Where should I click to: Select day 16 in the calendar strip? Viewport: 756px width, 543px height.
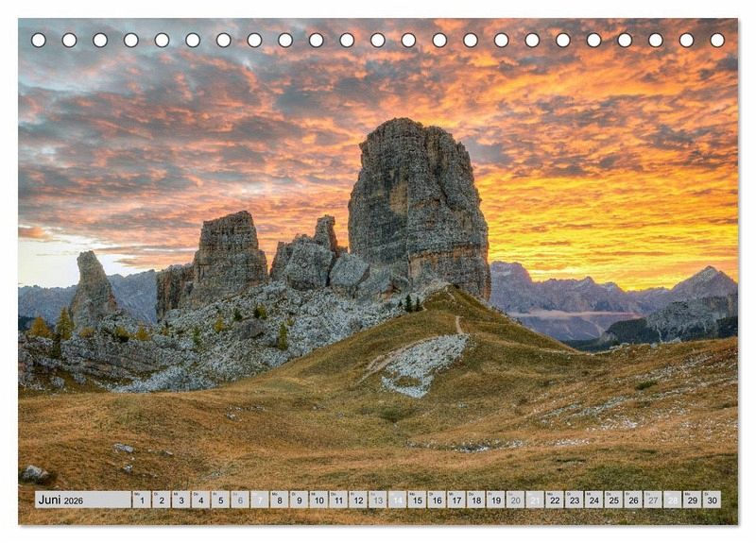tap(437, 500)
